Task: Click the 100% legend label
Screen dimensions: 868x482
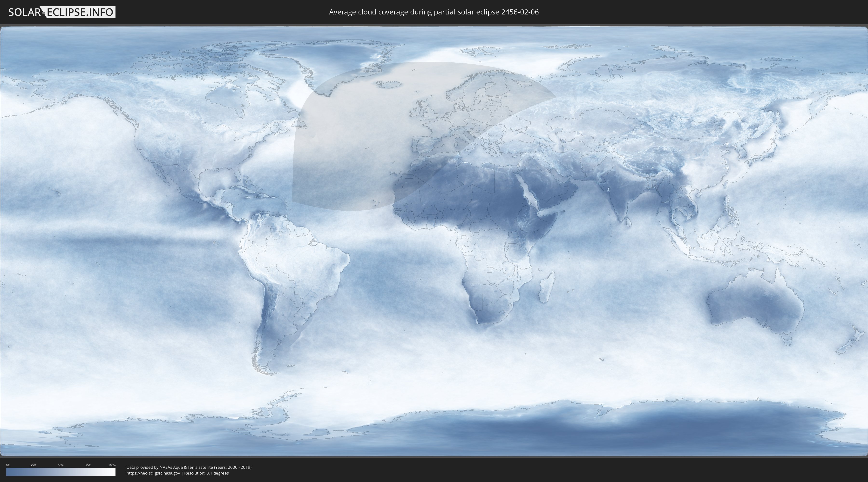Action: pyautogui.click(x=112, y=465)
